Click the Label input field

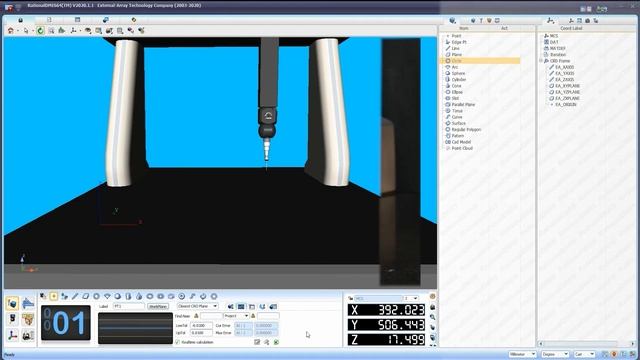[x=129, y=306]
